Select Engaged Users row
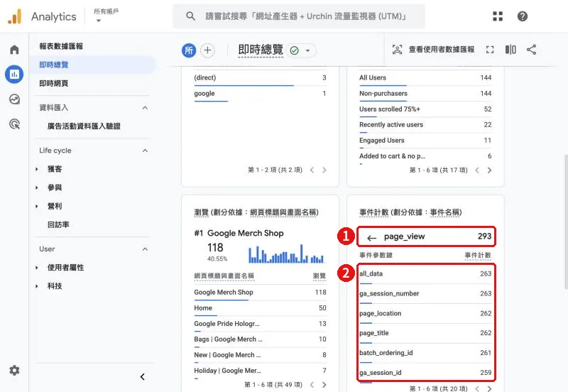 tap(425, 141)
